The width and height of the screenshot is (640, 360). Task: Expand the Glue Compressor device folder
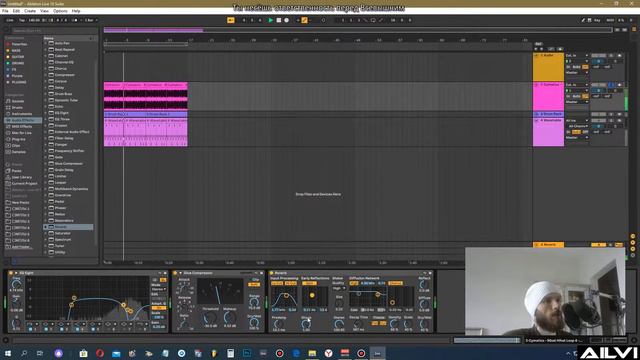click(46, 163)
